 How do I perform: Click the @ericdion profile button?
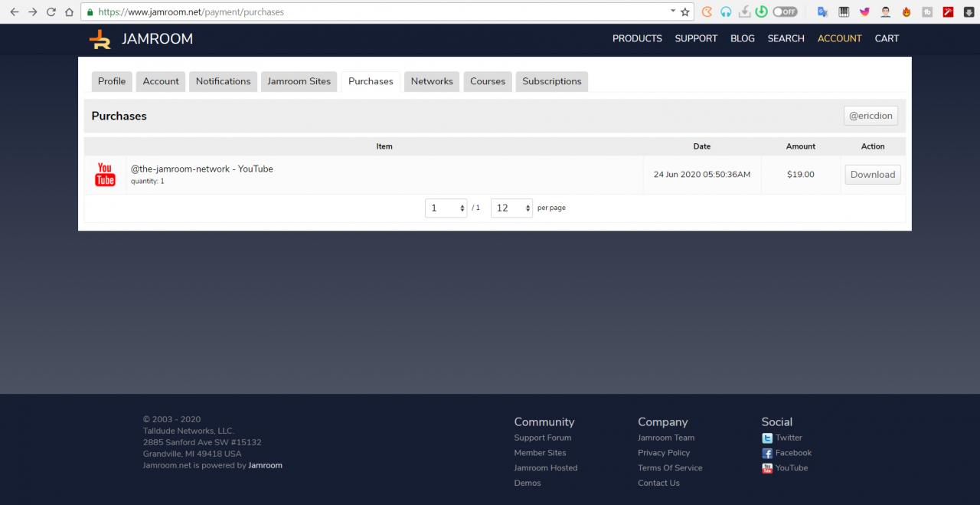click(x=871, y=116)
